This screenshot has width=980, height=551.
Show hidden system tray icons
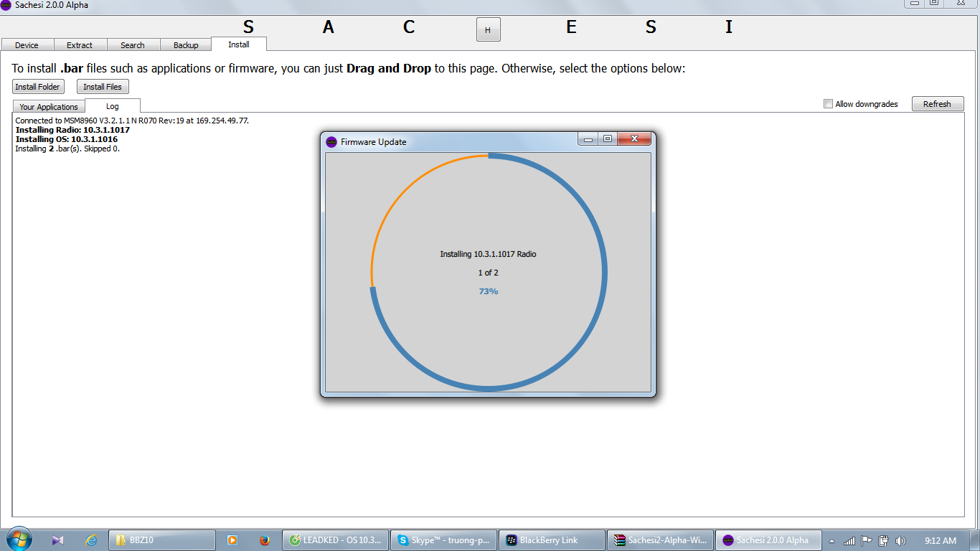[831, 541]
